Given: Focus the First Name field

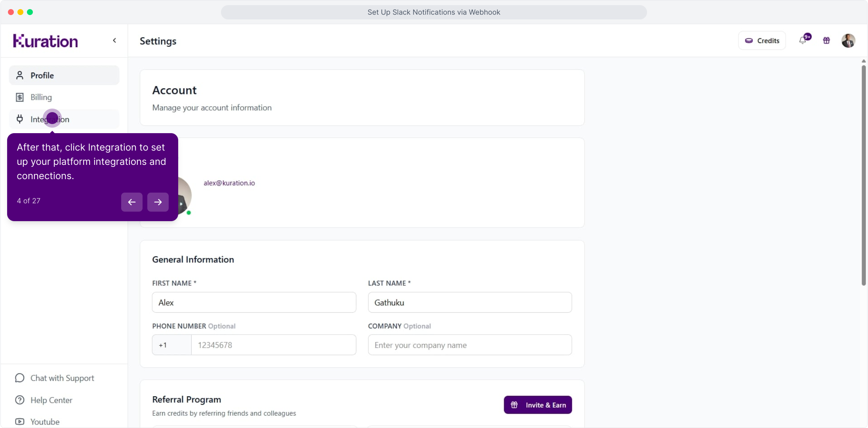Looking at the screenshot, I should tap(254, 302).
